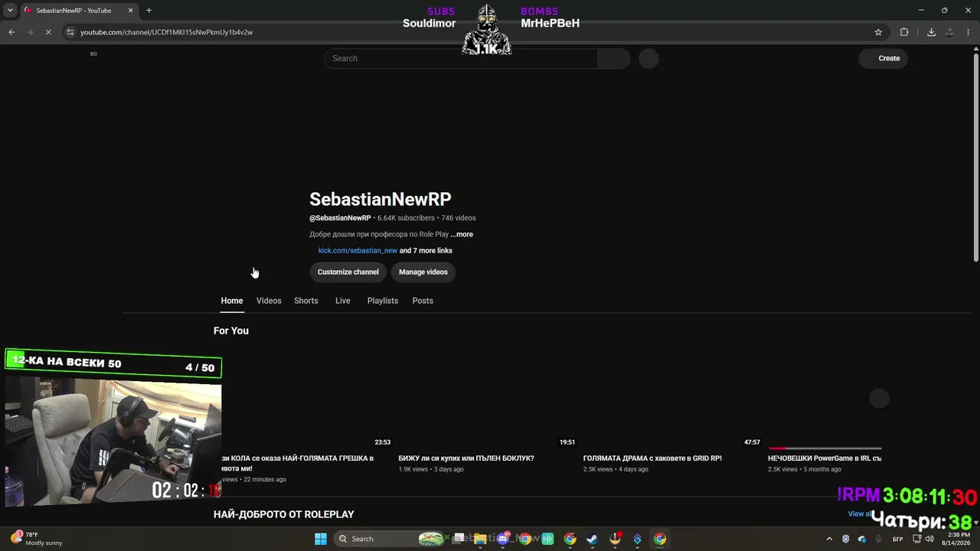
Task: Open the video posted 22 minutes ago
Action: pos(297,463)
